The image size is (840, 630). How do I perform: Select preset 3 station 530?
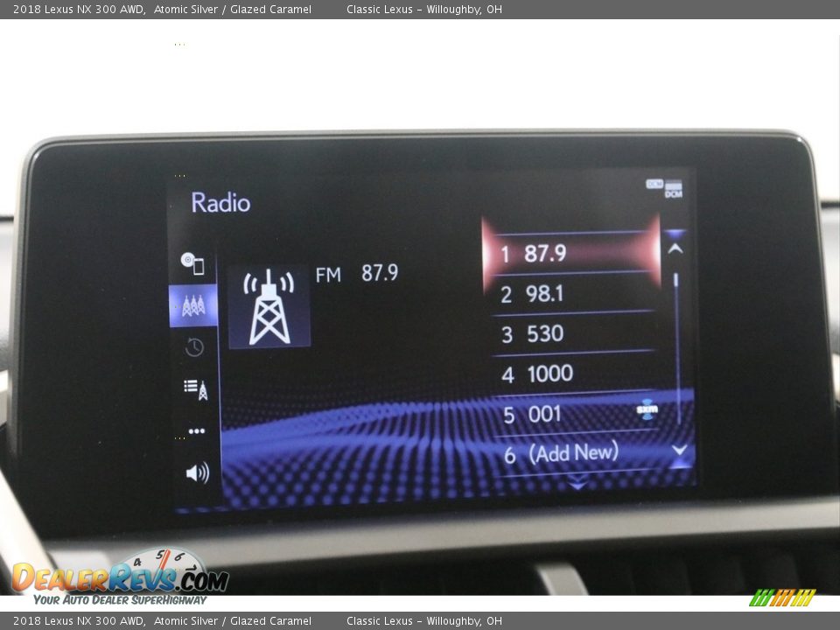point(571,333)
